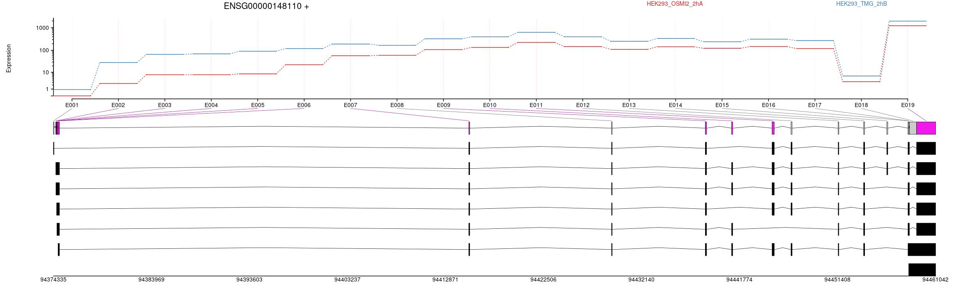Click the blue expression segment above E011
980x286 pixels.
coord(536,32)
